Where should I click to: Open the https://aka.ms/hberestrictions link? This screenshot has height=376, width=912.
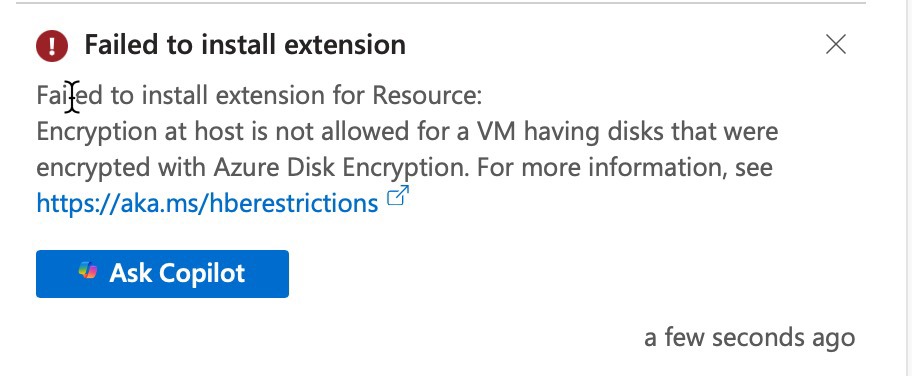pos(207,203)
